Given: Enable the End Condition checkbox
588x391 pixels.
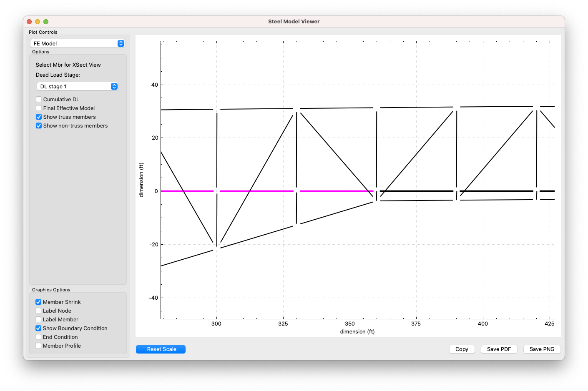Looking at the screenshot, I should click(38, 337).
